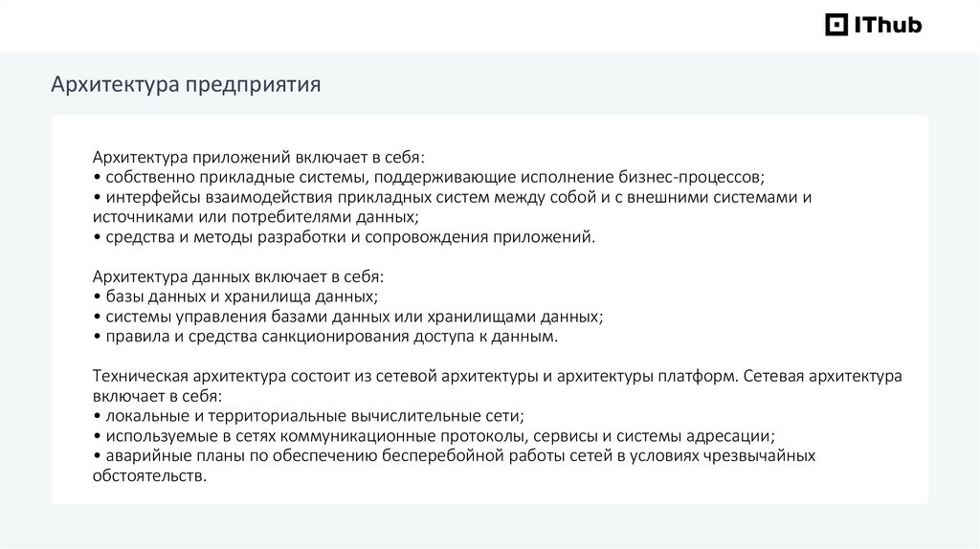Viewport: 980px width, 549px height.
Task: Click the bullet starting with интерфейсы взаимодействия
Action: tap(452, 197)
